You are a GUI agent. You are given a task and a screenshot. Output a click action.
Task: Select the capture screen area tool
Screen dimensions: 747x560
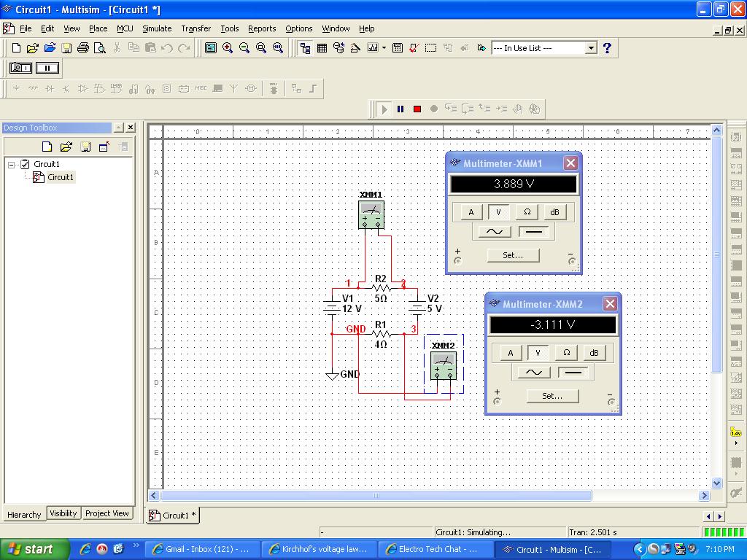pos(430,47)
